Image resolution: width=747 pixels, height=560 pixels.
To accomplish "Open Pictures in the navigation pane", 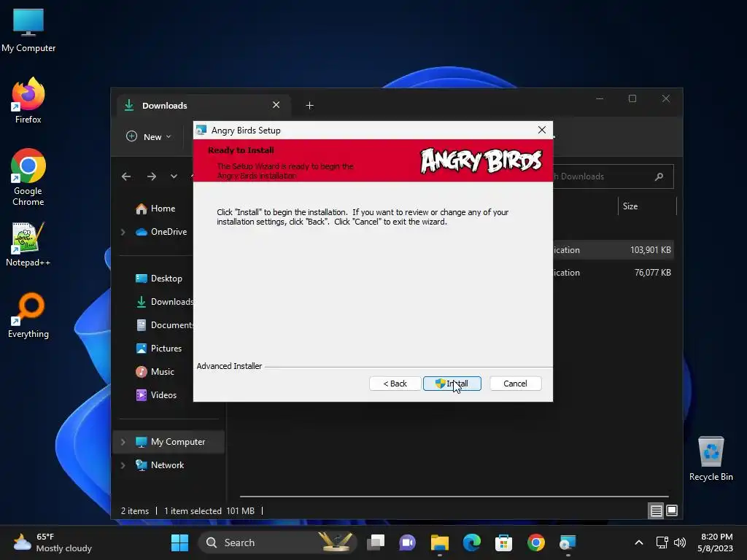I will pyautogui.click(x=158, y=349).
